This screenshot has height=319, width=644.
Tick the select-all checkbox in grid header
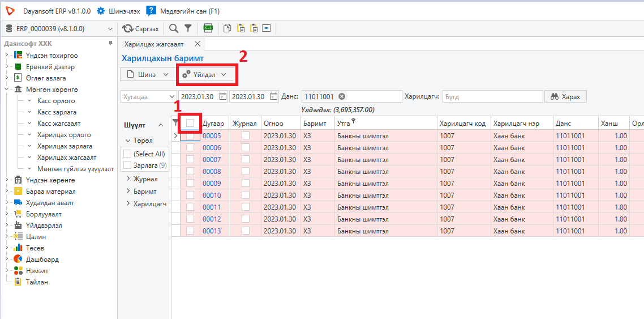(x=190, y=122)
